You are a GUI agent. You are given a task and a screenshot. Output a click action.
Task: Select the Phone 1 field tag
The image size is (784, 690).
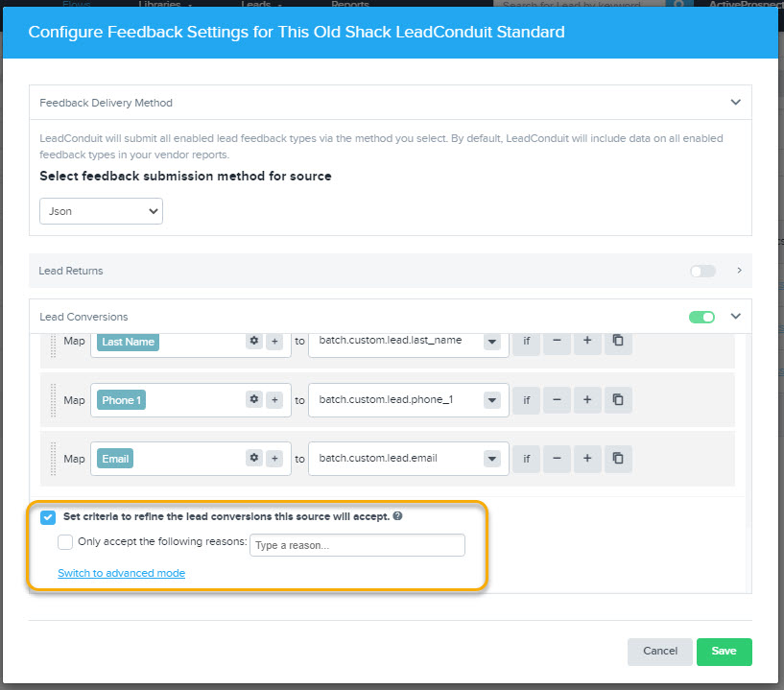122,400
